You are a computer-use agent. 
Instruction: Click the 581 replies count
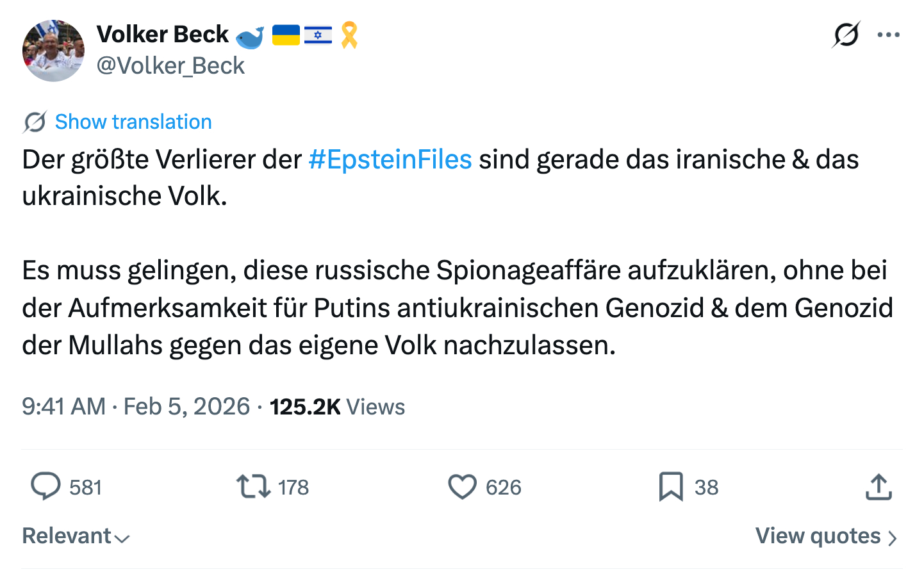86,488
